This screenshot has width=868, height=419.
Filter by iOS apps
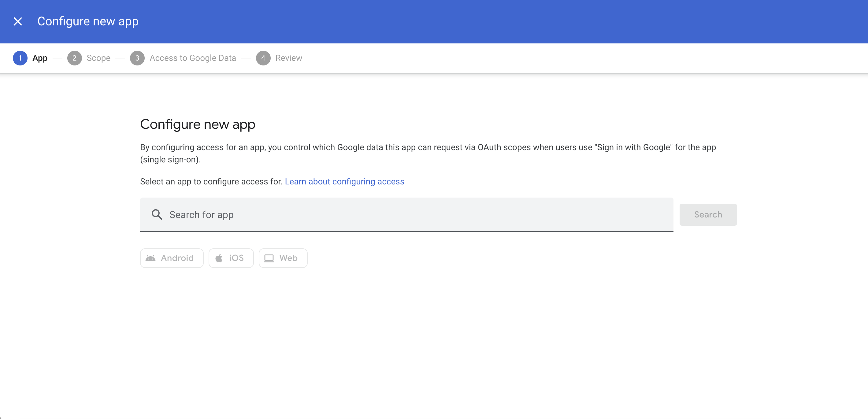pyautogui.click(x=231, y=258)
